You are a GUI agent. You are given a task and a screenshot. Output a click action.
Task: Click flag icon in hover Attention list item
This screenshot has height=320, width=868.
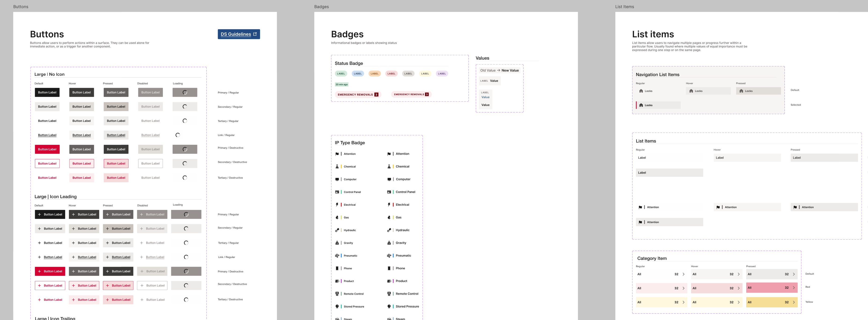pyautogui.click(x=718, y=207)
